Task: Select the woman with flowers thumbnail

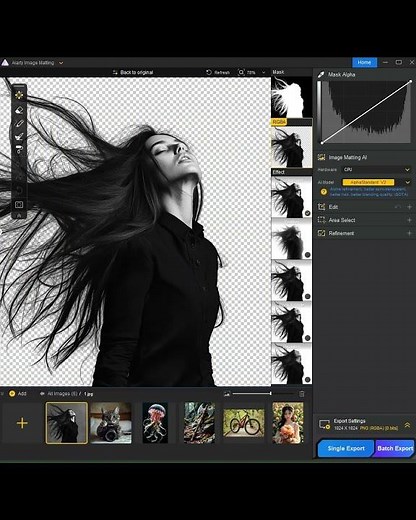Action: (288, 423)
